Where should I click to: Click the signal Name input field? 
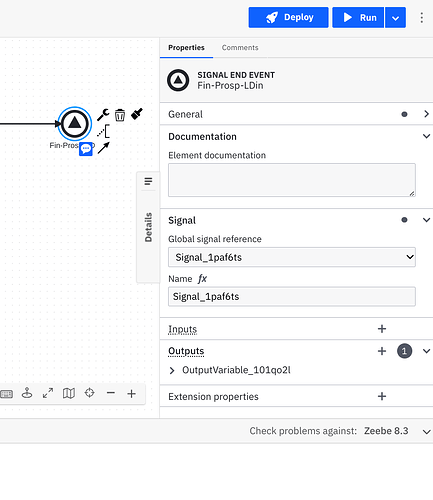click(292, 296)
